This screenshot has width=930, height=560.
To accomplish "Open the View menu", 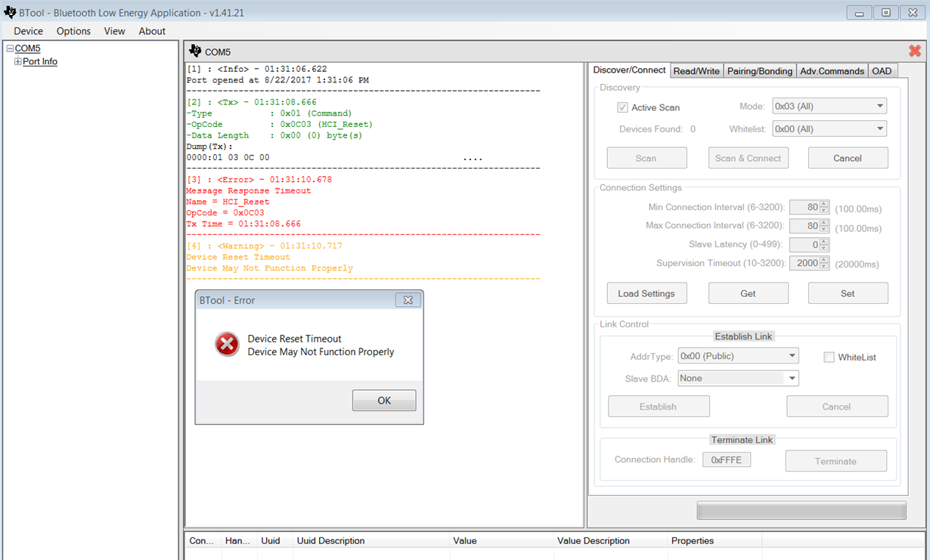I will 115,31.
